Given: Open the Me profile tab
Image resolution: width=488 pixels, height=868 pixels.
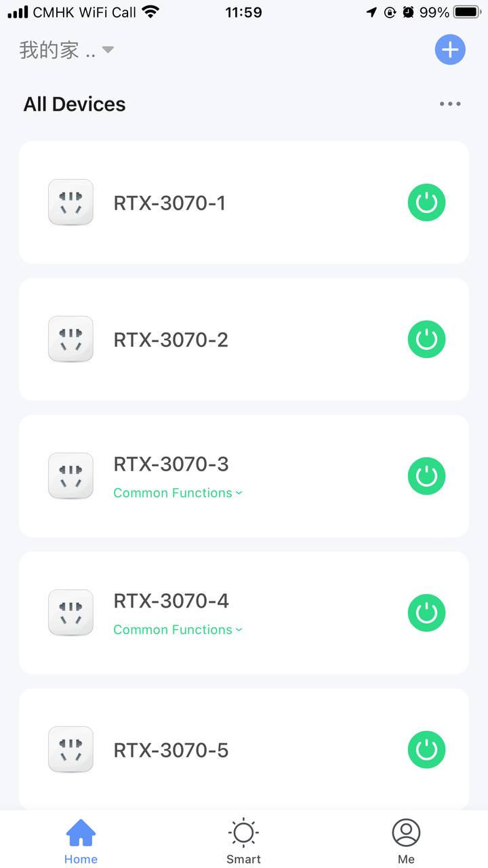Looking at the screenshot, I should [407, 841].
